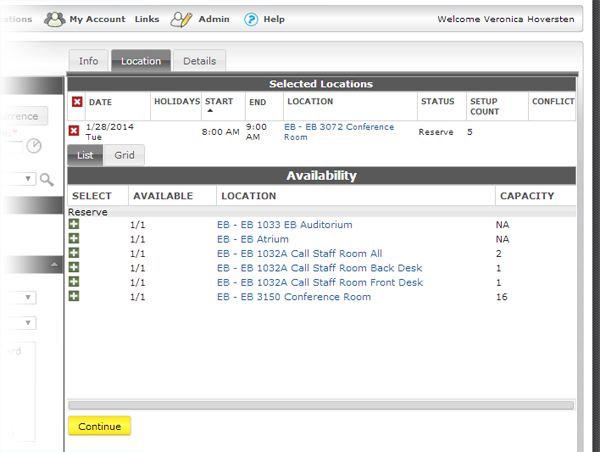Click the red X in the Date header
Screen dimensions: 600x452
pos(77,102)
